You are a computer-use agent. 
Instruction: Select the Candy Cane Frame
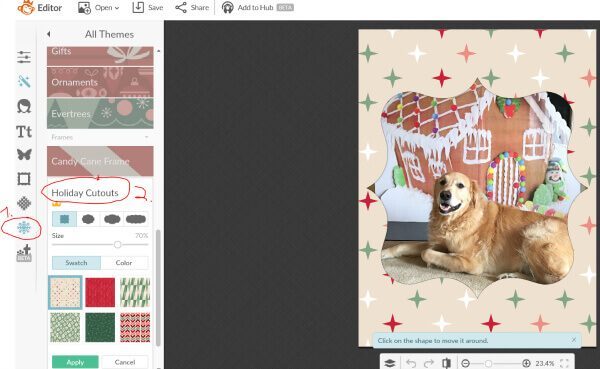pyautogui.click(x=100, y=161)
